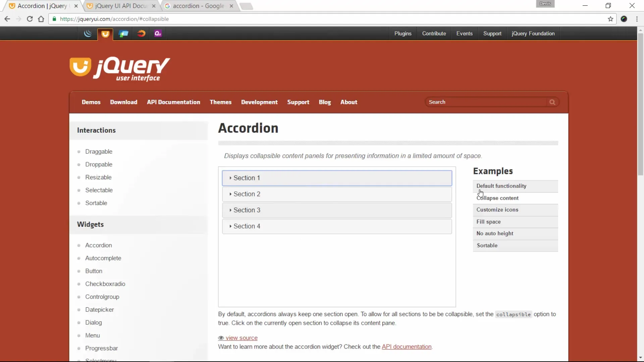Open Draggable in the Interactions list
The height and width of the screenshot is (362, 644).
click(99, 152)
